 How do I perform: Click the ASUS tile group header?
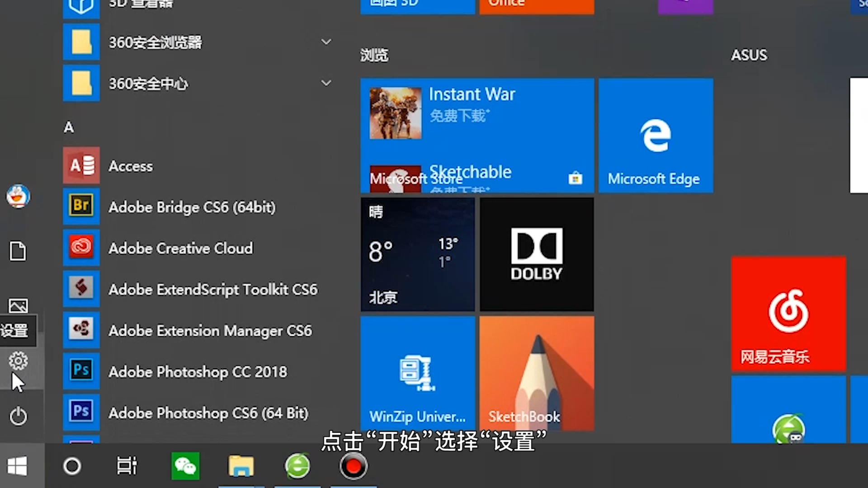749,55
